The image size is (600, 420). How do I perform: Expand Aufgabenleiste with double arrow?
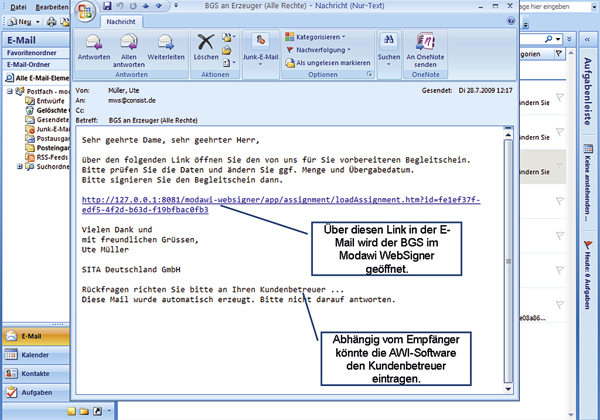588,39
